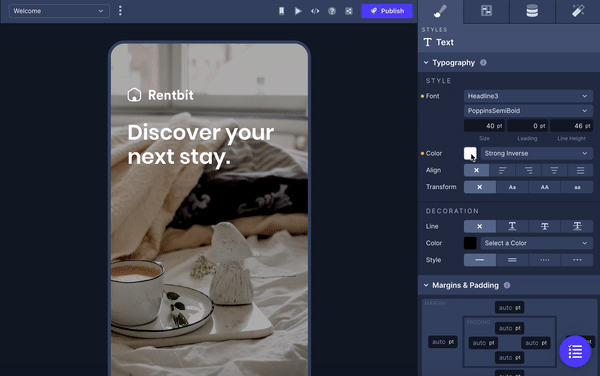The image size is (600, 376).
Task: Open the help question mark icon
Action: pos(332,11)
